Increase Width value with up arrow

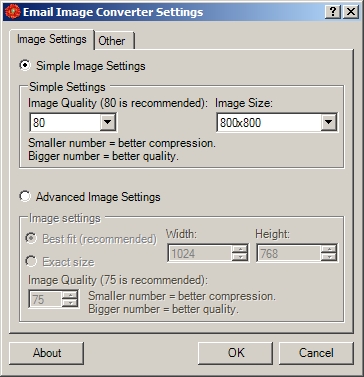pos(239,249)
